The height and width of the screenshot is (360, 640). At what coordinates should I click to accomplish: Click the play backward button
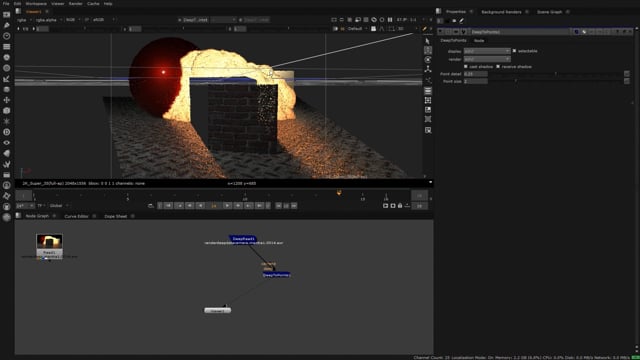coord(200,206)
